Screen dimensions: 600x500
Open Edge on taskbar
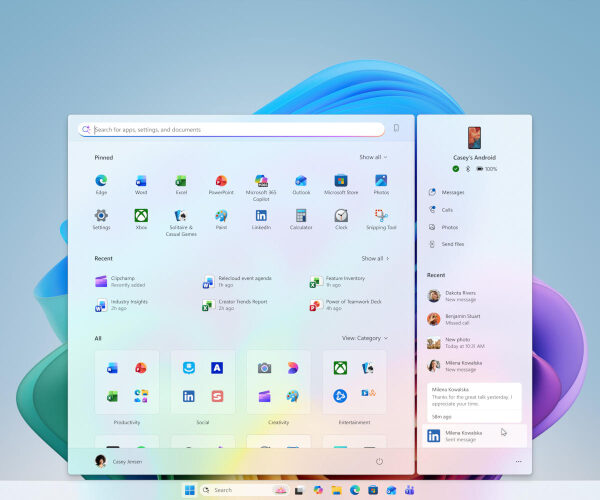(355, 490)
